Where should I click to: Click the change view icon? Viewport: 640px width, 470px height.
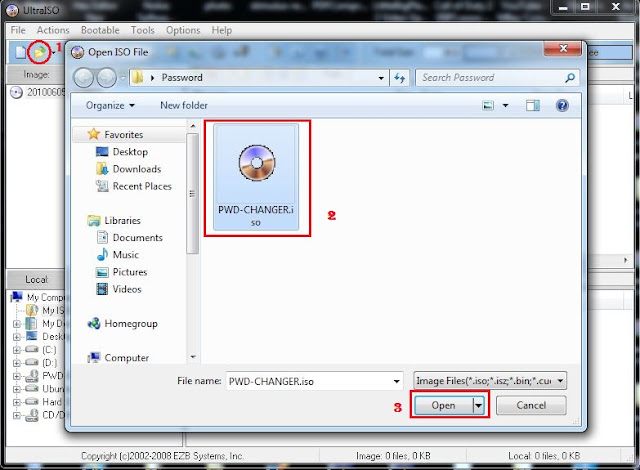point(488,106)
